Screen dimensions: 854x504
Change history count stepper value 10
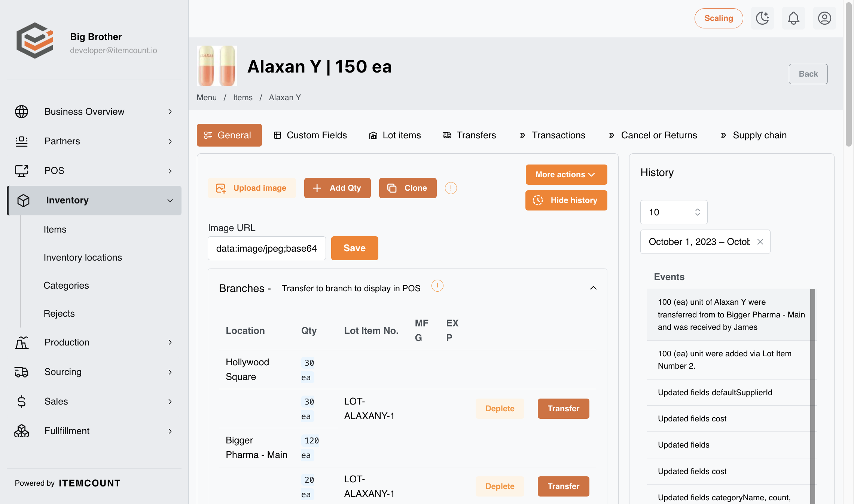(x=674, y=212)
